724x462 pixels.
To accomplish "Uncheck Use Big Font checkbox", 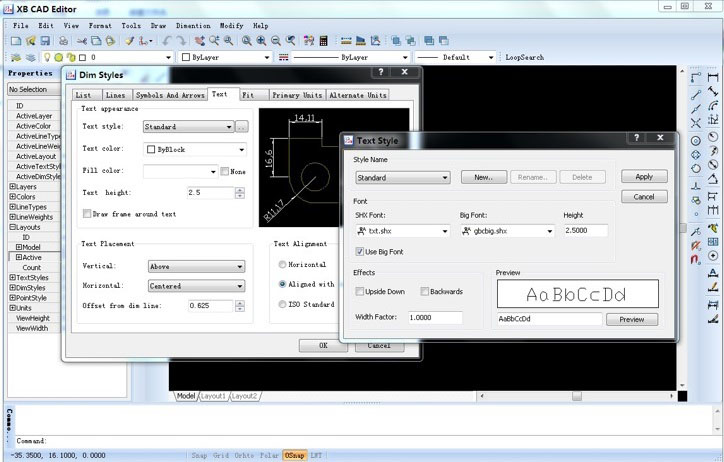I will pyautogui.click(x=360, y=251).
